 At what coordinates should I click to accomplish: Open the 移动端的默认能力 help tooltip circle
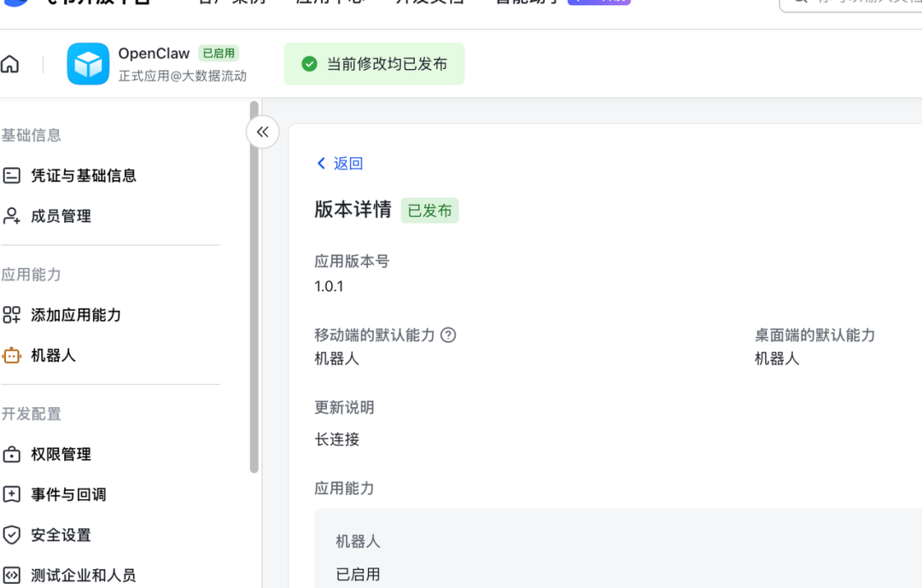(x=448, y=335)
